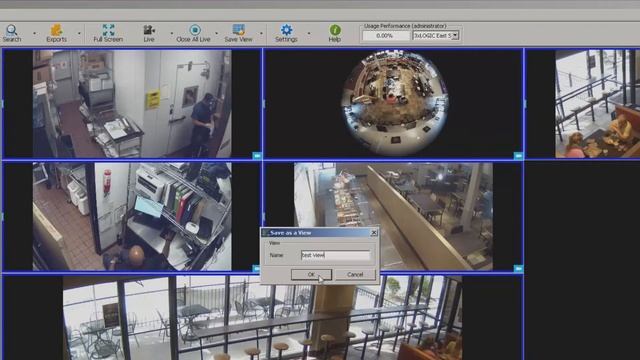Screen dimensions: 640x360
Task: Select the back door kitchen camera feed
Action: coord(132,104)
